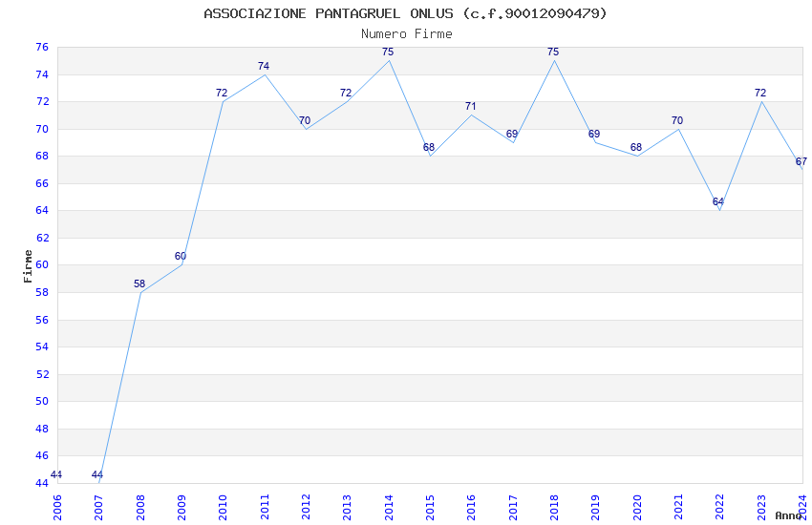The height and width of the screenshot is (525, 812).
Task: Select year 2013 on the x-axis
Action: click(x=347, y=507)
